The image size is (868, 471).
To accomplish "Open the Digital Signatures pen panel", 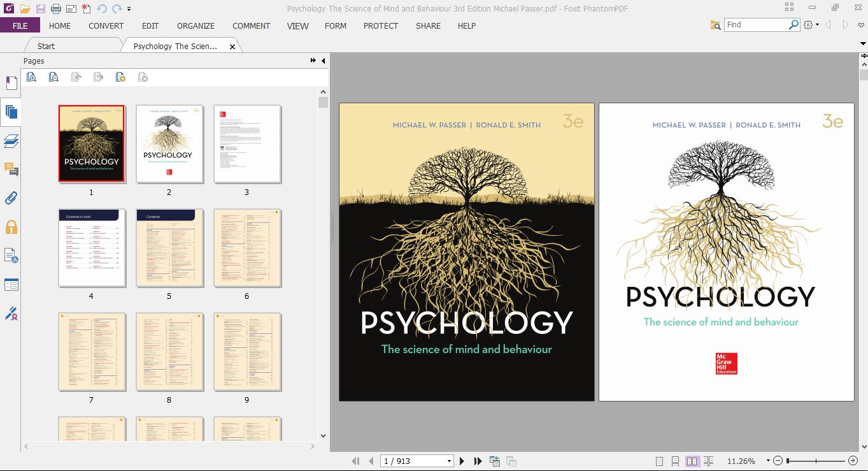I will [x=11, y=313].
